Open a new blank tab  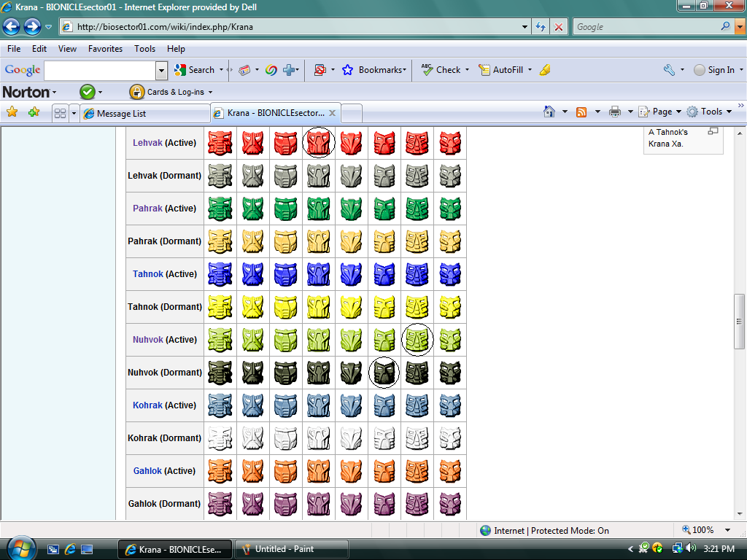(352, 113)
